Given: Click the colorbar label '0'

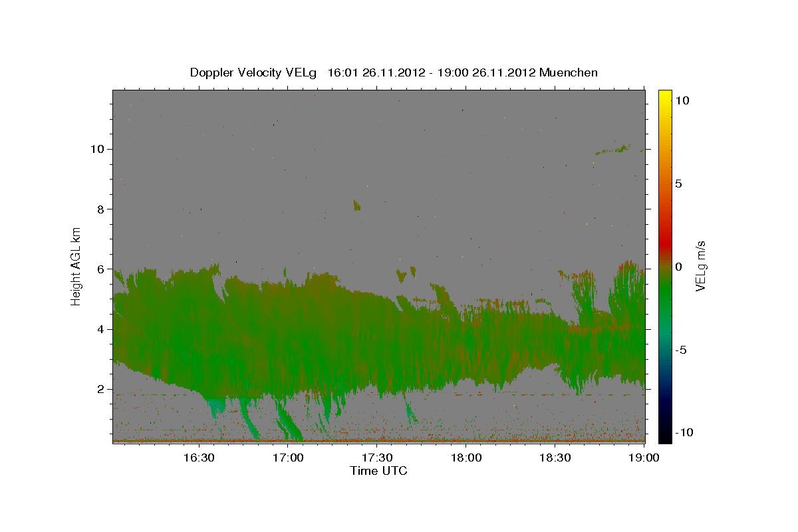Looking at the screenshot, I should coord(679,267).
